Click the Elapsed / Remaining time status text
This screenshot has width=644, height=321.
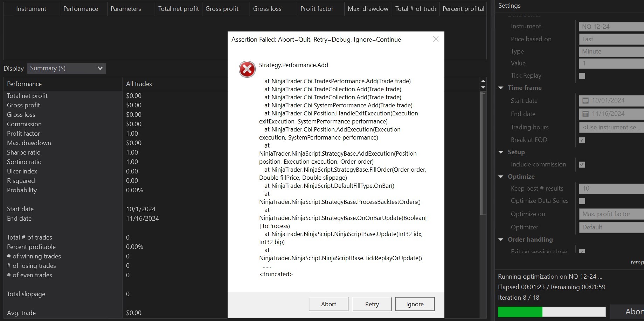click(x=552, y=287)
